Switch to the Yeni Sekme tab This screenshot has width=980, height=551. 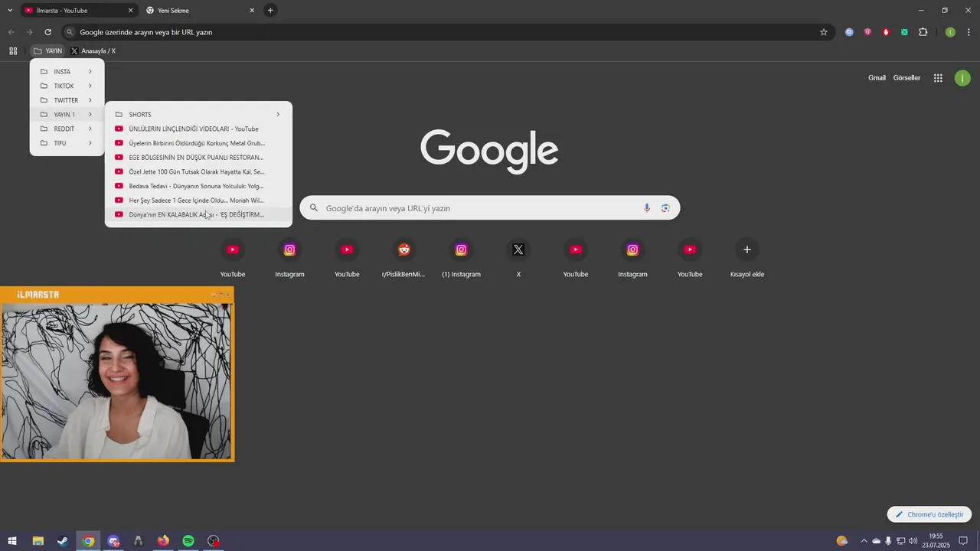point(201,11)
